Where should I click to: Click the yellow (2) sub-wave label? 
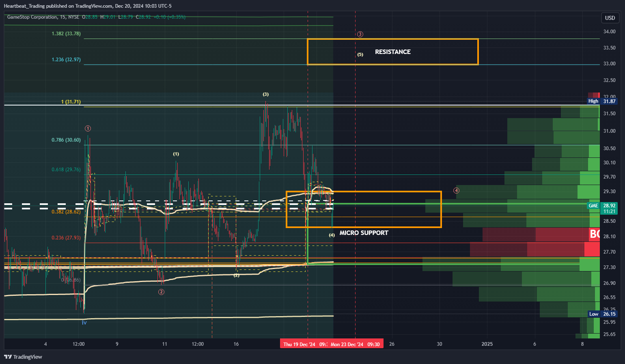(237, 275)
